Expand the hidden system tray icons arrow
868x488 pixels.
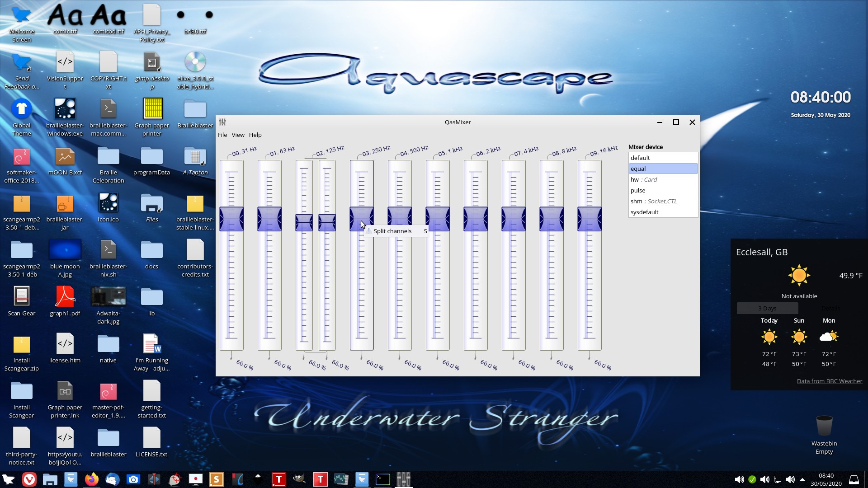coord(802,479)
